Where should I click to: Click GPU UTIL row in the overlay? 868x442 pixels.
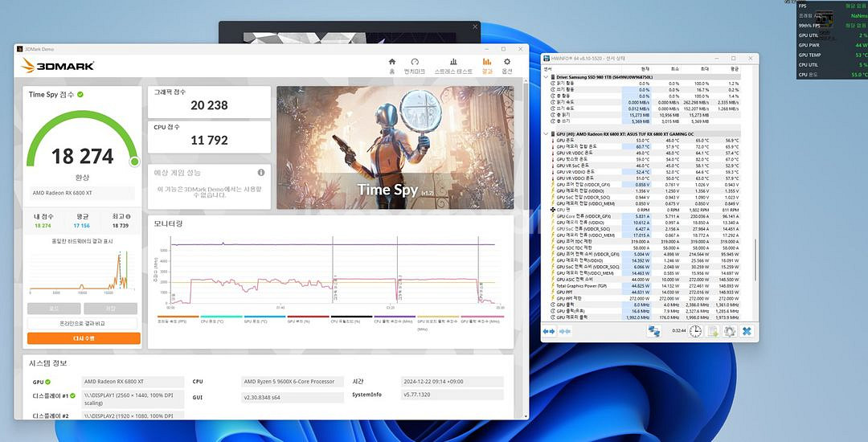click(x=832, y=35)
